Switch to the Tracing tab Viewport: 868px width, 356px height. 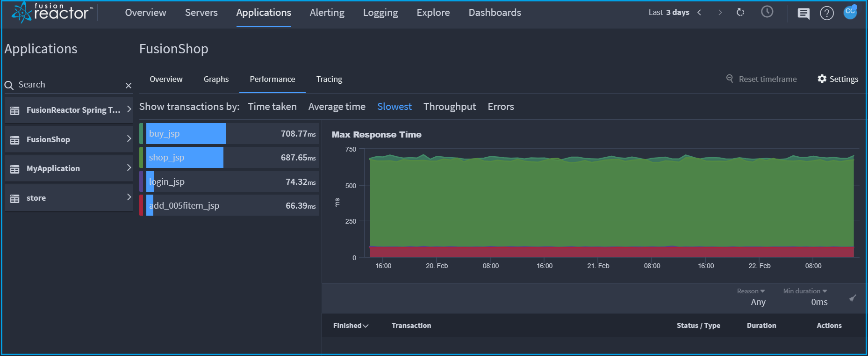pyautogui.click(x=329, y=79)
